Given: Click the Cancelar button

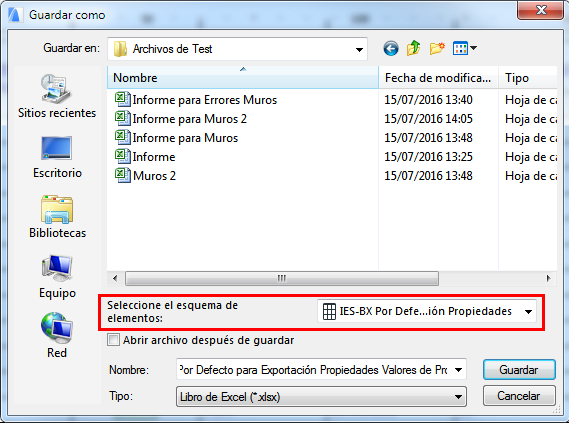Looking at the screenshot, I should (x=519, y=396).
